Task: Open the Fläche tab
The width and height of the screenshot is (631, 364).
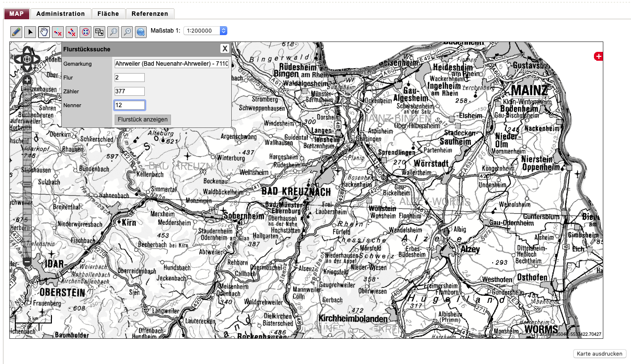Action: click(109, 14)
